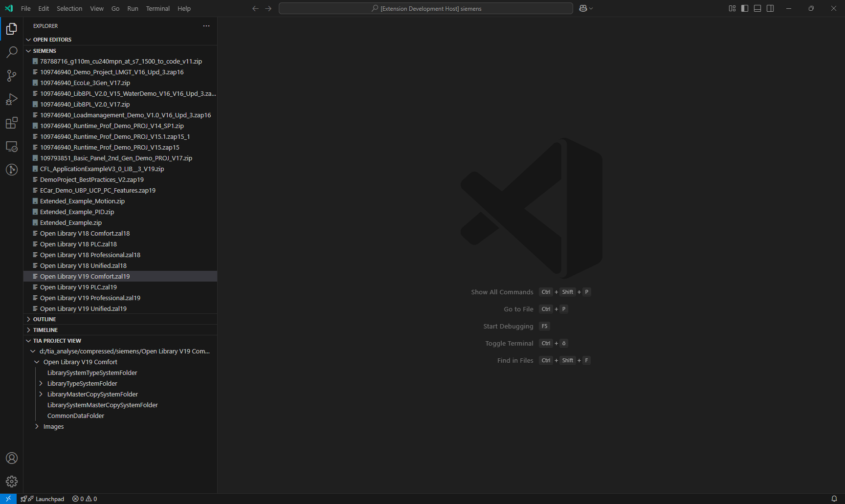The height and width of the screenshot is (504, 845).
Task: Open notifications bell in status bar
Action: click(834, 499)
